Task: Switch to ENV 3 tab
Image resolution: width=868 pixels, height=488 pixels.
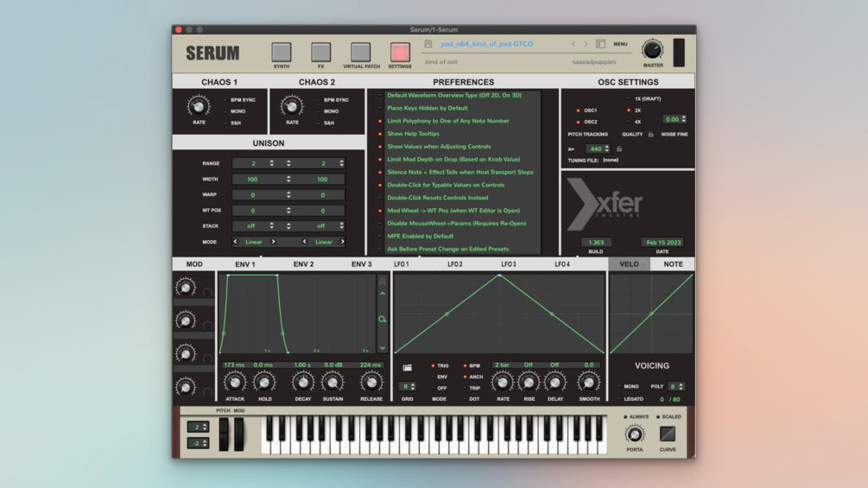Action: click(362, 264)
